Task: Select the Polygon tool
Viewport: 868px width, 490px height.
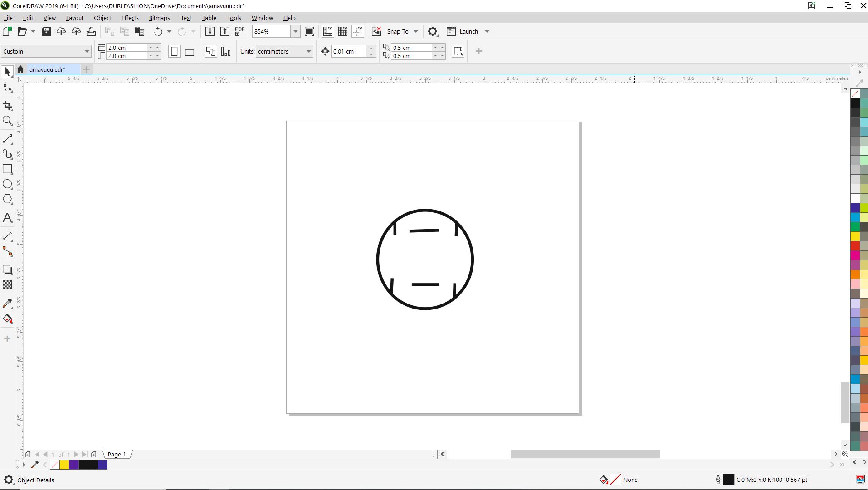Action: [7, 199]
